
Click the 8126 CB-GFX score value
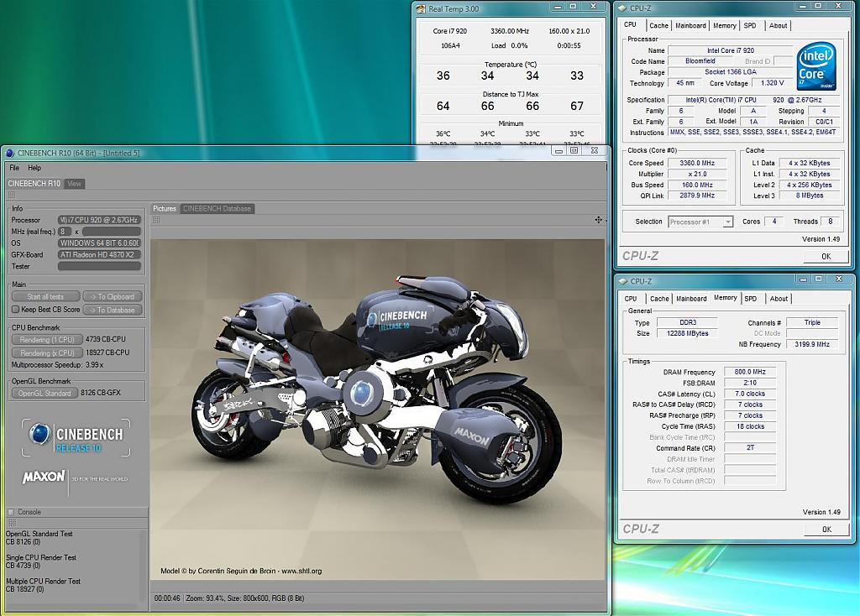101,393
